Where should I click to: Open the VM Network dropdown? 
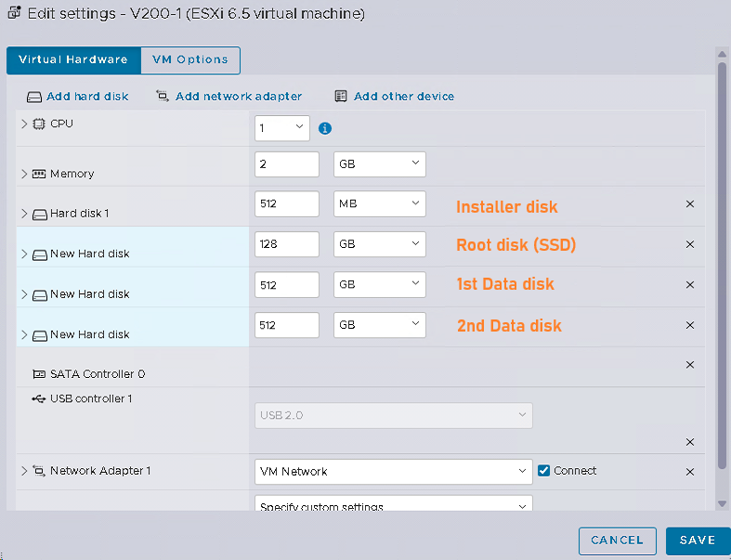[x=394, y=472]
